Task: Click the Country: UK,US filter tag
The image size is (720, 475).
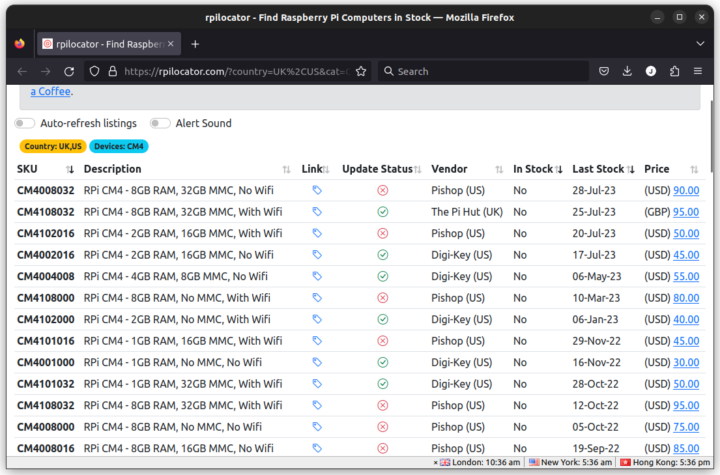Action: pos(53,146)
